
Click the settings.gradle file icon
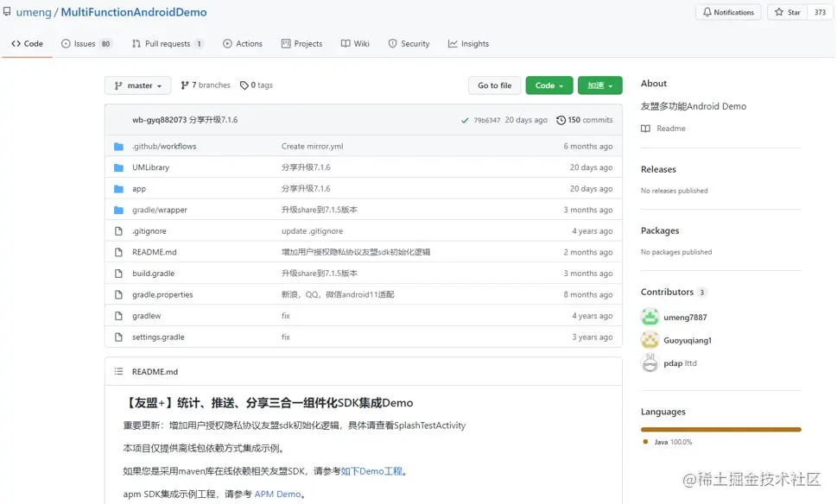[x=118, y=337]
